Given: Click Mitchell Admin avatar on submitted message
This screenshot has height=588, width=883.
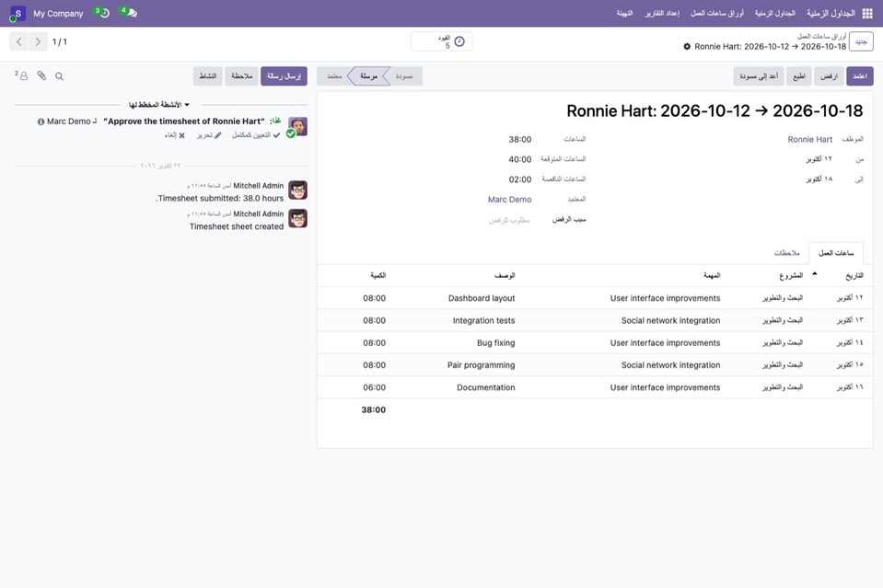Looking at the screenshot, I should click(298, 190).
